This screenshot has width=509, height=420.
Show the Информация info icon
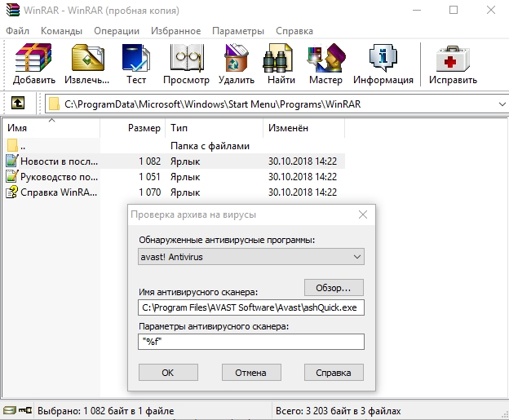pyautogui.click(x=383, y=58)
